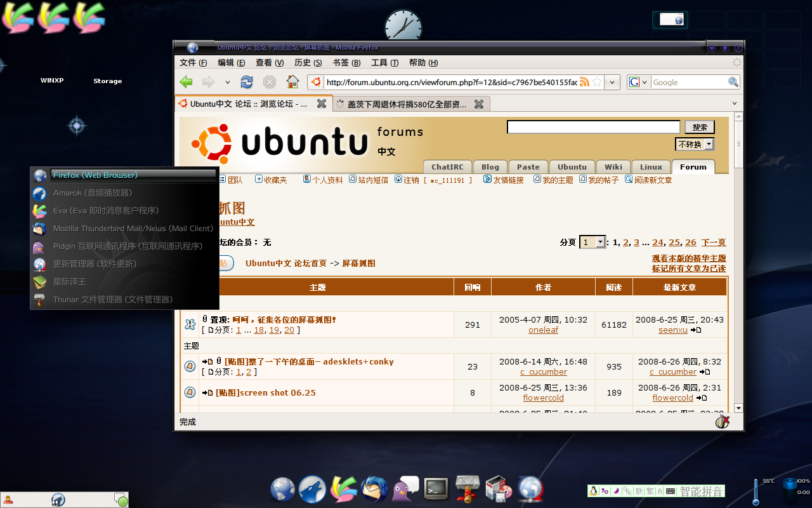
Task: Open the Firefox home page button
Action: 292,82
